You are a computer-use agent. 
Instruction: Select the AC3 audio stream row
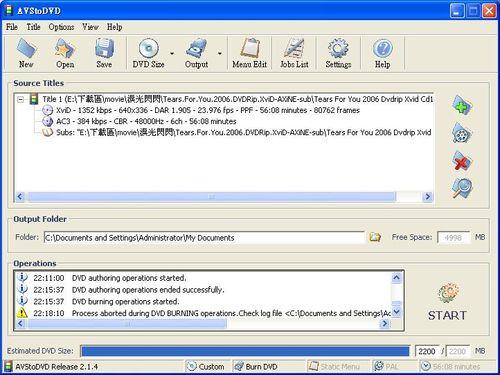pyautogui.click(x=146, y=121)
